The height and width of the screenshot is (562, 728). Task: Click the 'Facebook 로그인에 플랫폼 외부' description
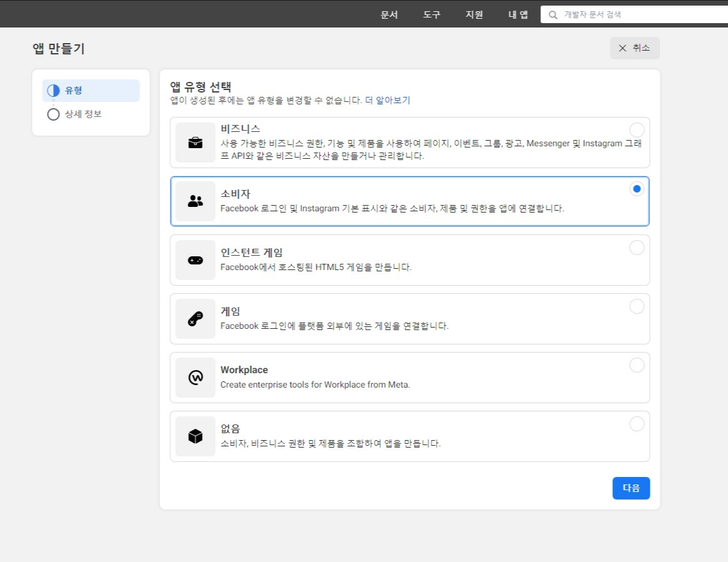(x=335, y=326)
